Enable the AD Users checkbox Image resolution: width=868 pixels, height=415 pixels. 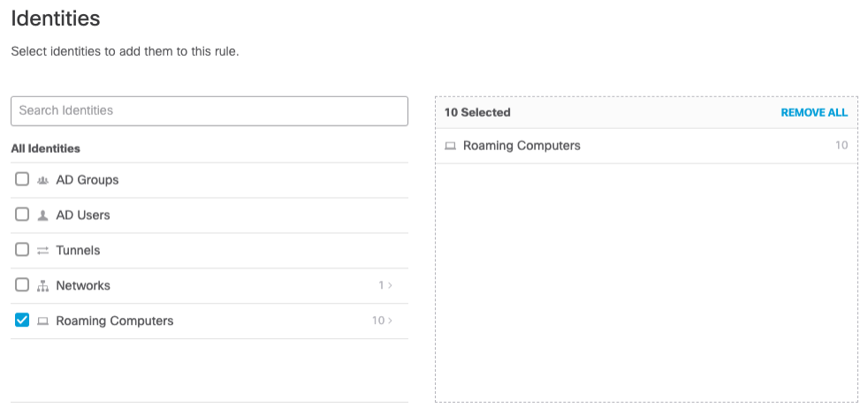click(x=22, y=215)
